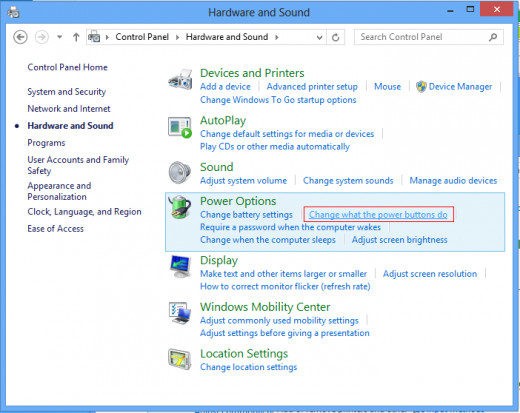Change default settings for media or devices
Viewport: 520px width, 413px height.
coord(287,134)
